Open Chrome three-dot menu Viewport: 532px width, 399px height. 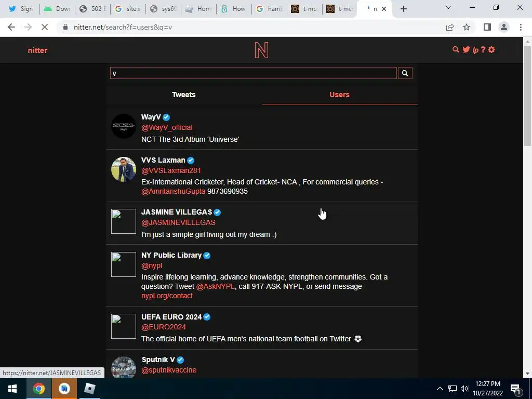pos(521,27)
